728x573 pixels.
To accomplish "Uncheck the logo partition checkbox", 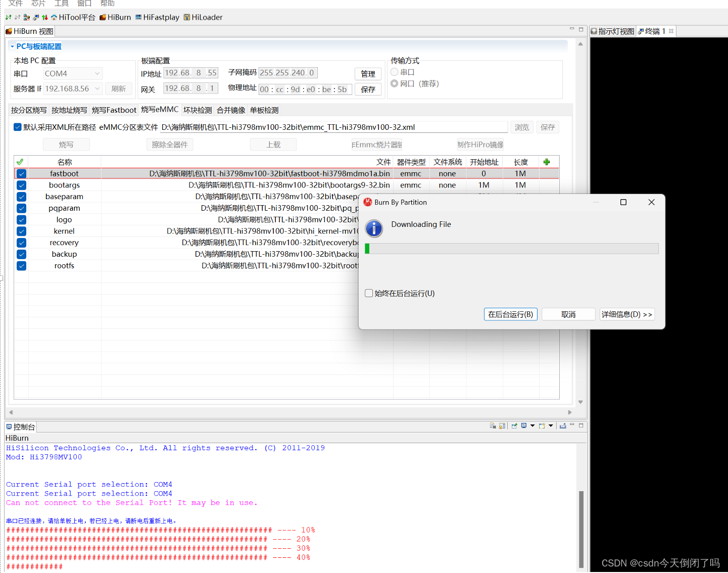I will (21, 220).
